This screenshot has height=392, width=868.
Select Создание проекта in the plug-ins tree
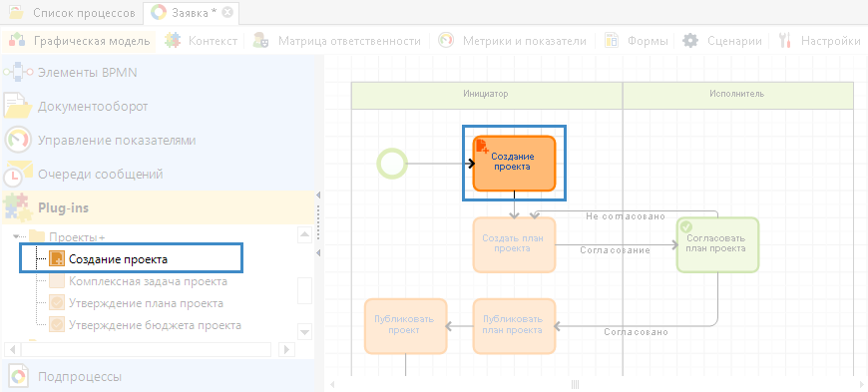[x=118, y=259]
